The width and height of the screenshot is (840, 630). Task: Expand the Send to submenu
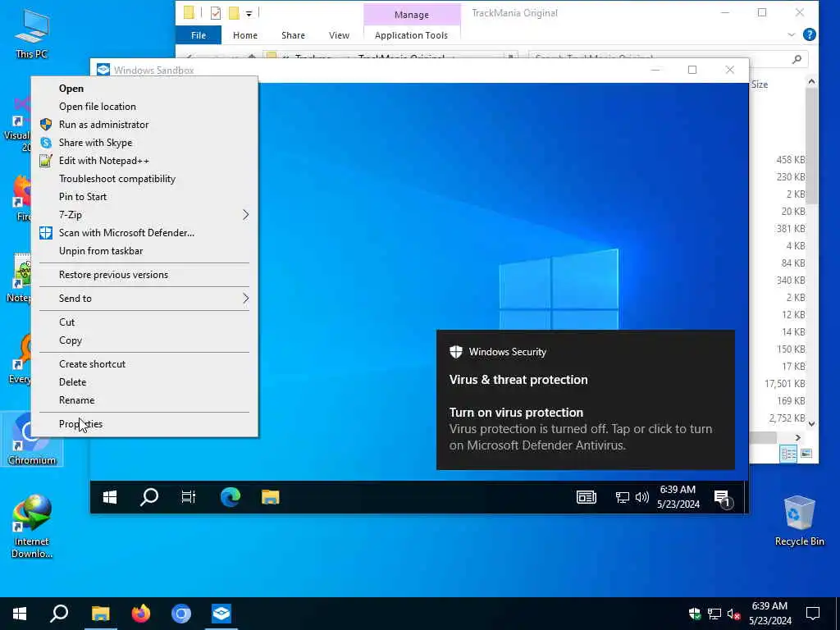pyautogui.click(x=144, y=299)
